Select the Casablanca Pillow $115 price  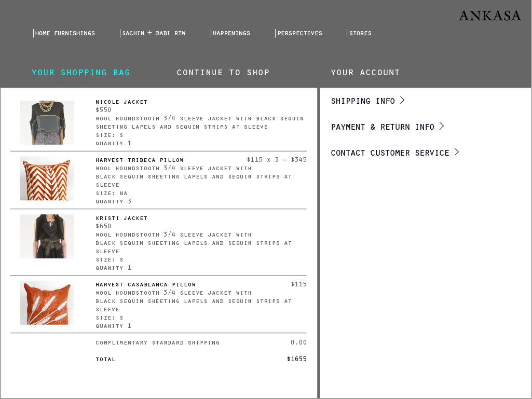point(298,284)
